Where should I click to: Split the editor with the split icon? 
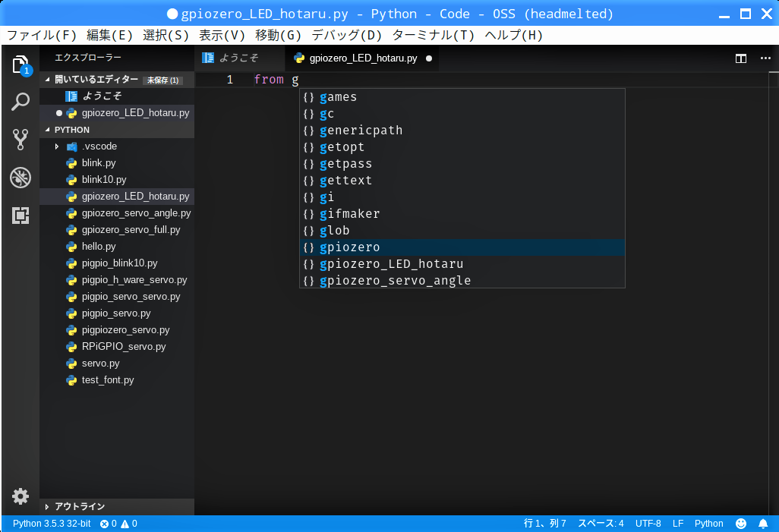[x=741, y=58]
